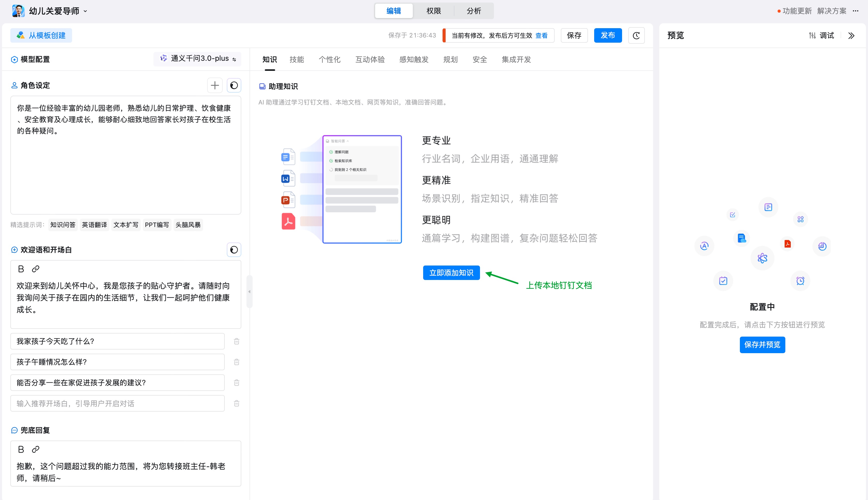
Task: Insert link in 兜底回复 editor
Action: (36, 449)
